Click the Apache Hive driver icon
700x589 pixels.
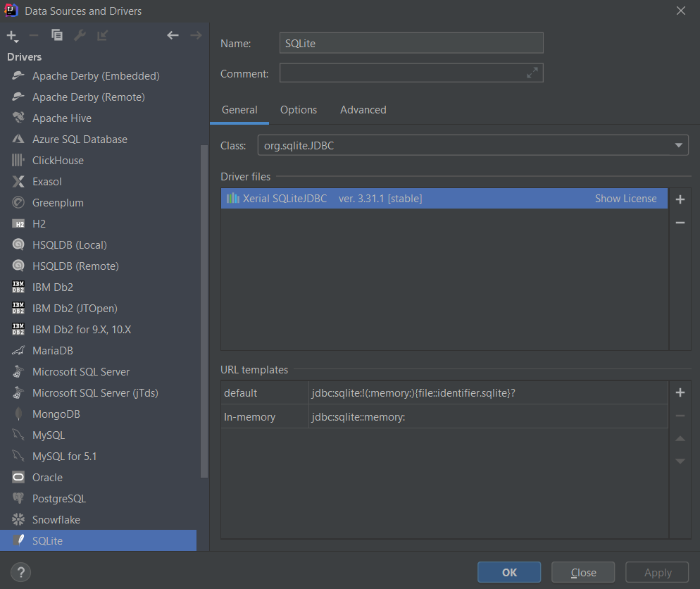(x=18, y=118)
